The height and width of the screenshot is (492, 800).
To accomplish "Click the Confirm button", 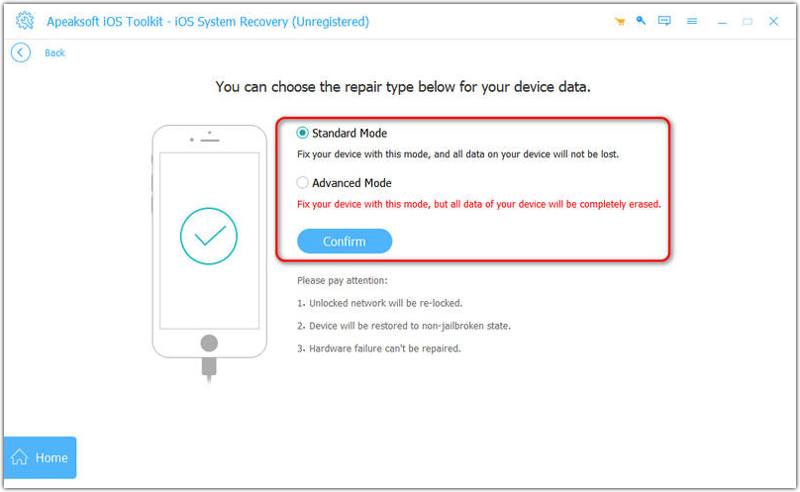I will (344, 241).
